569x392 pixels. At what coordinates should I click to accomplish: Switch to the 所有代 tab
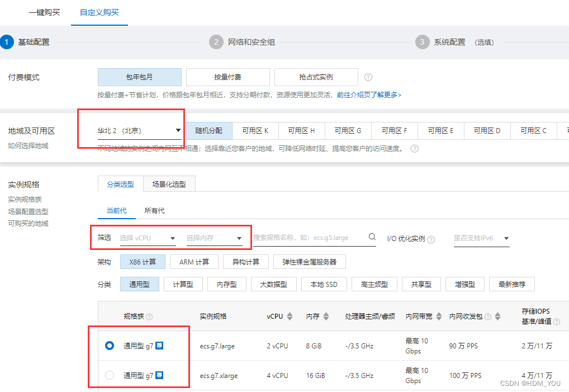tap(155, 211)
